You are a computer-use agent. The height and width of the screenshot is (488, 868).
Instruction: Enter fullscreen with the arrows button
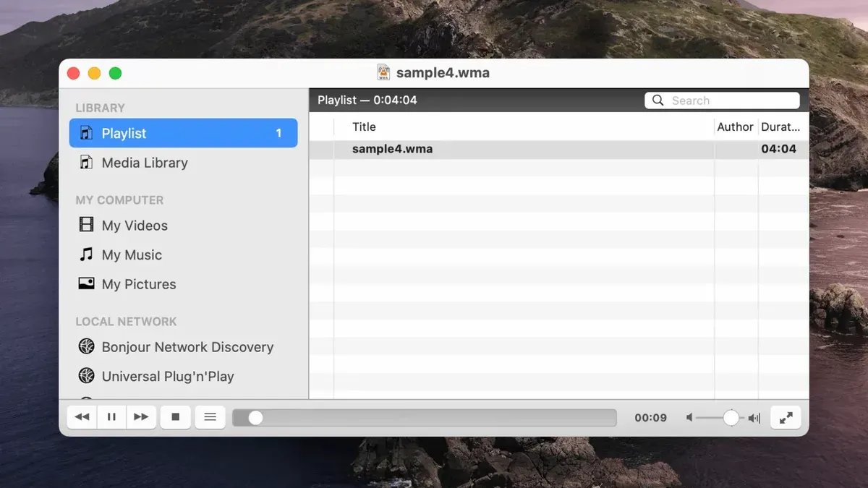(x=786, y=417)
